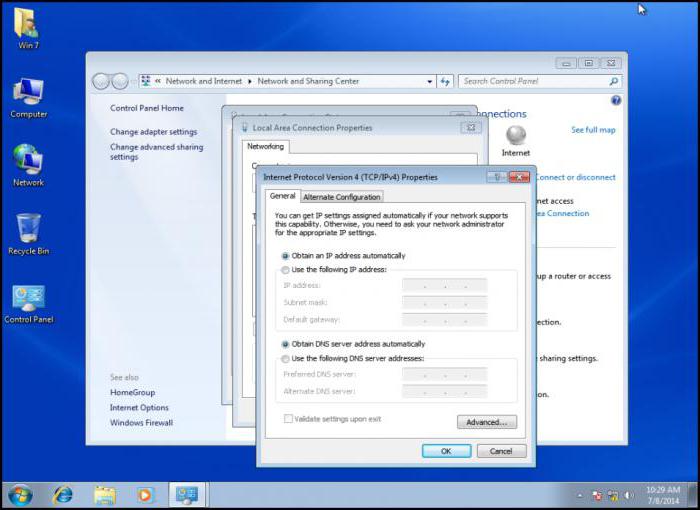Show hidden tray icons arrow
This screenshot has height=510, width=700.
(580, 495)
